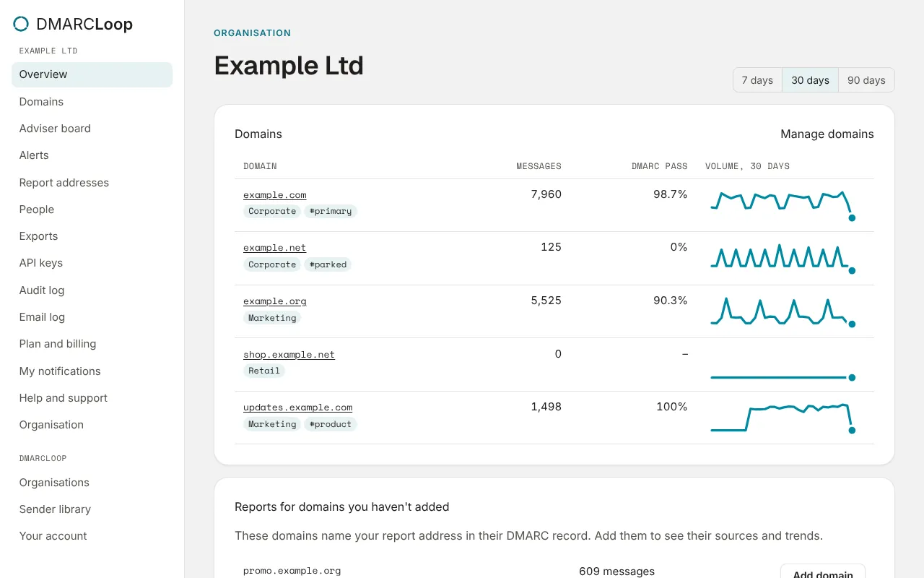This screenshot has height=578, width=924.
Task: Open the Organisations list under DMARCLoop
Action: (x=92, y=483)
